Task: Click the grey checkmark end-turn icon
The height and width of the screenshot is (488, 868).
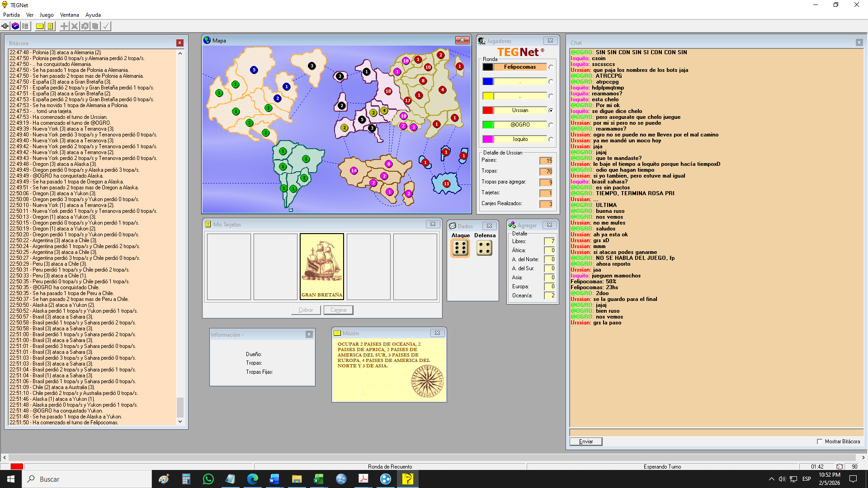Action: tap(106, 26)
